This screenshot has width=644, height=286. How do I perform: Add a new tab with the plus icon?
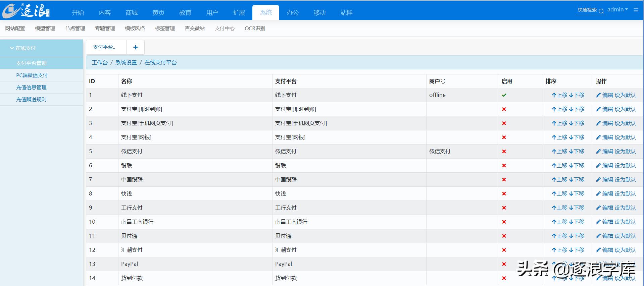[x=135, y=47]
